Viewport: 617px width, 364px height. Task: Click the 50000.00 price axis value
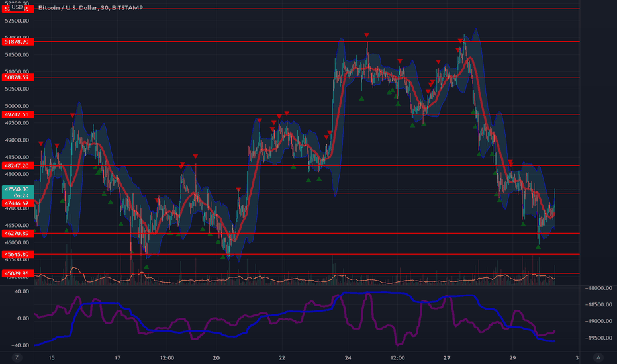[17, 106]
